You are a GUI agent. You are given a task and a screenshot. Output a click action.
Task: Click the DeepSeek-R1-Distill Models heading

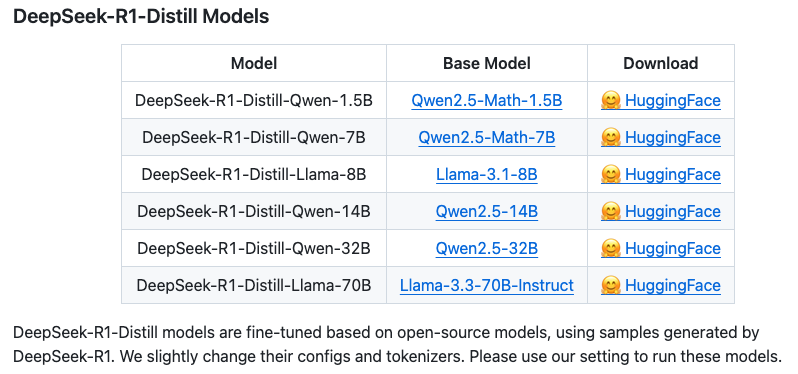[x=141, y=17]
